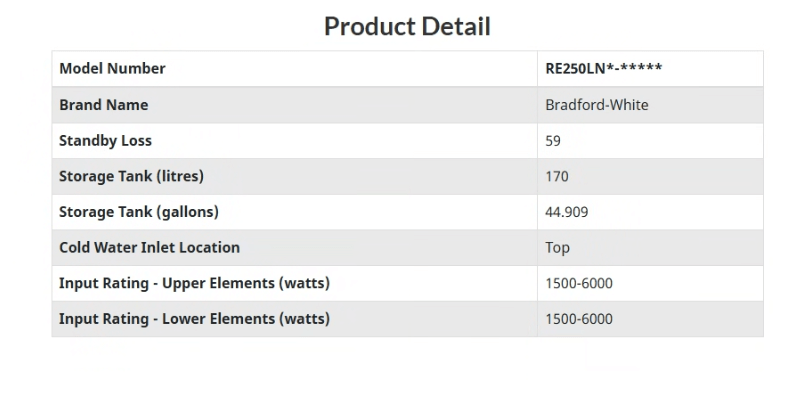Click the Cold Water Inlet Location label
The height and width of the screenshot is (410, 803).
(149, 248)
